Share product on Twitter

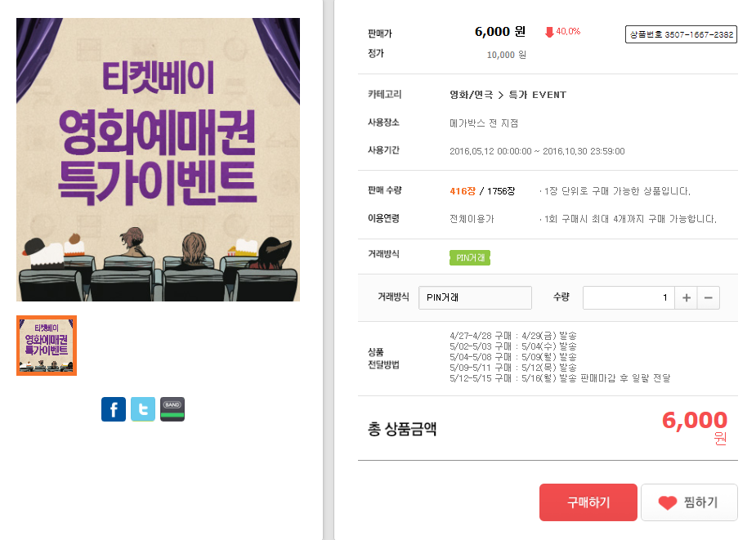(143, 409)
